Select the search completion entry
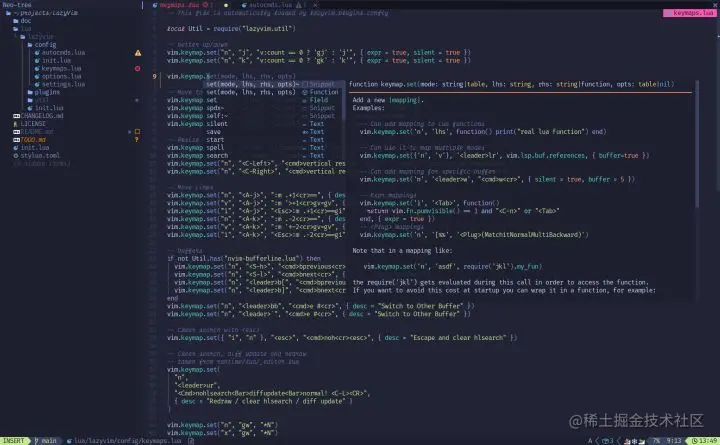Viewport: 720px width, 445px height. (x=274, y=156)
